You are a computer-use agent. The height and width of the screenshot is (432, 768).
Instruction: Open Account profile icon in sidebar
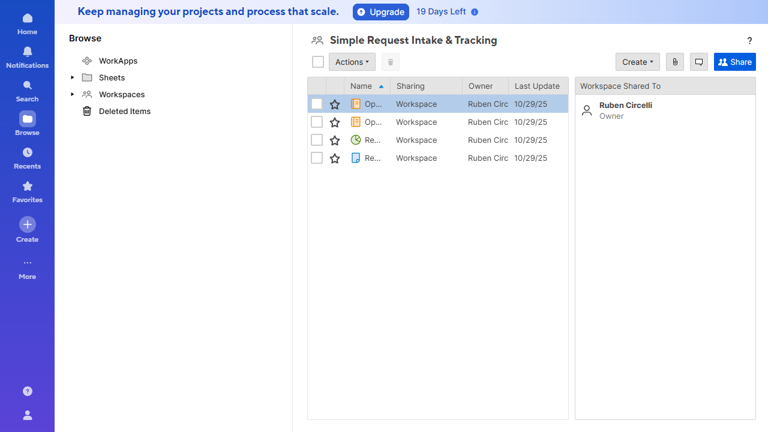point(27,415)
